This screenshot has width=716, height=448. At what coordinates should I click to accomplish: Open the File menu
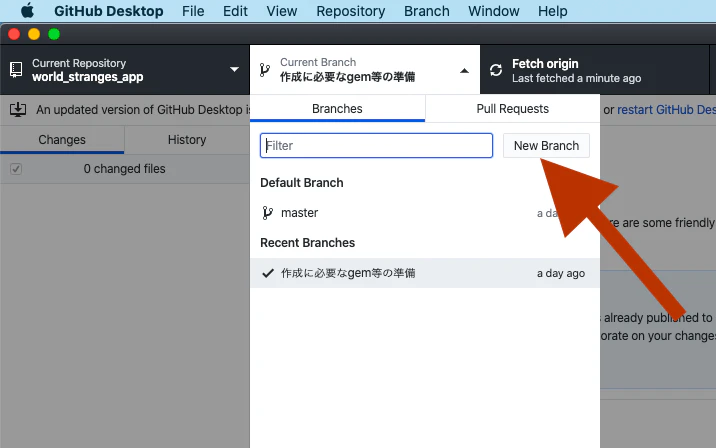coord(193,11)
